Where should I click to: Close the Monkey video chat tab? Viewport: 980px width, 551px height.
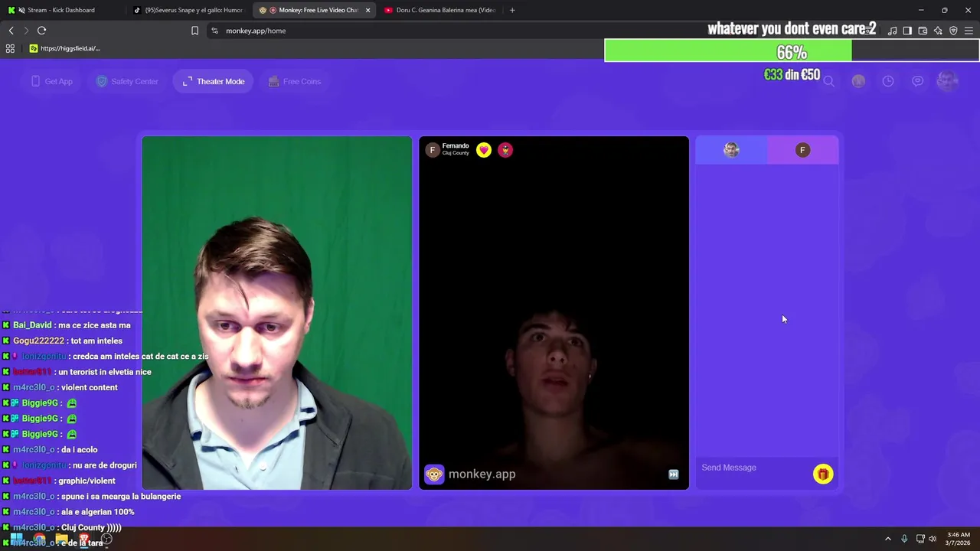pyautogui.click(x=367, y=10)
